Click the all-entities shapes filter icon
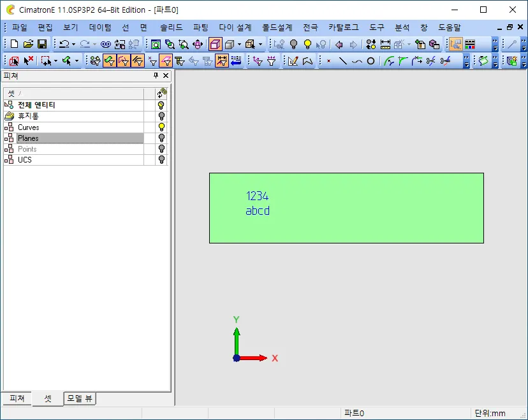Screen dimensions: 528x420 96,61
